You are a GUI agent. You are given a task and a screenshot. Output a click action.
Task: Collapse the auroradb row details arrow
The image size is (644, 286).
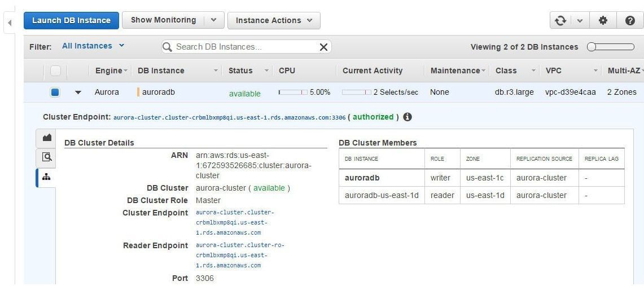tap(78, 93)
